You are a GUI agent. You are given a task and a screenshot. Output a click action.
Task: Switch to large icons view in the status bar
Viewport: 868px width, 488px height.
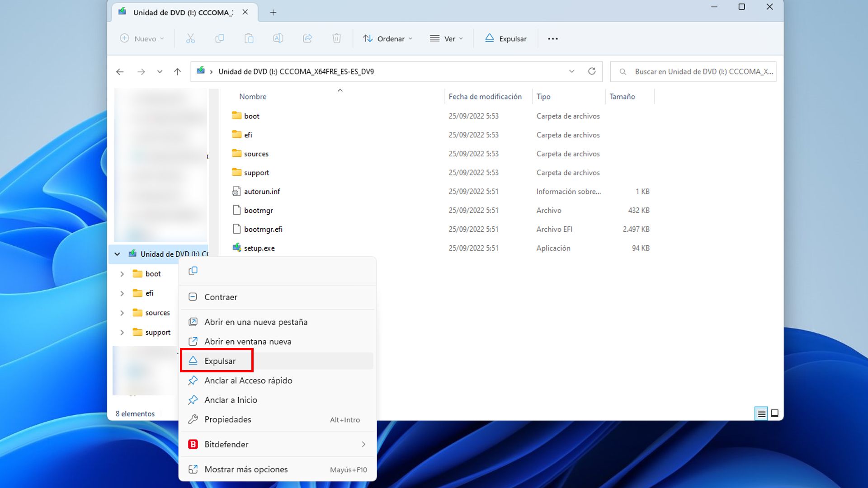point(774,413)
